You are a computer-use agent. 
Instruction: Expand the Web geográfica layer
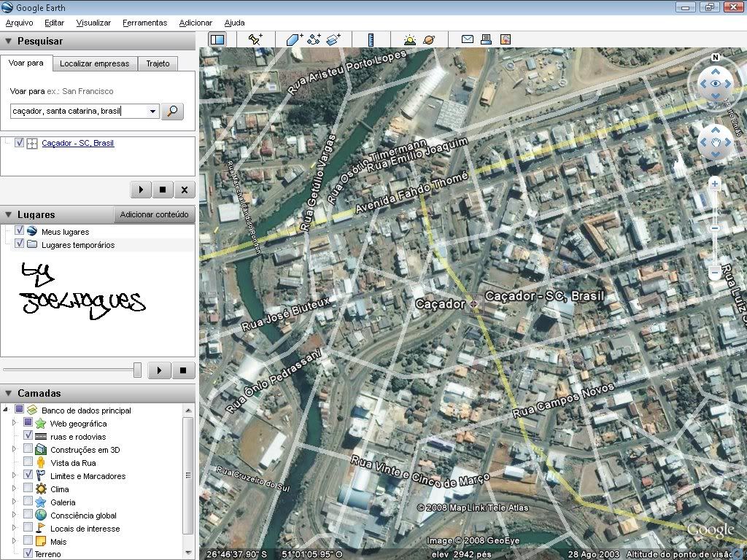click(15, 422)
